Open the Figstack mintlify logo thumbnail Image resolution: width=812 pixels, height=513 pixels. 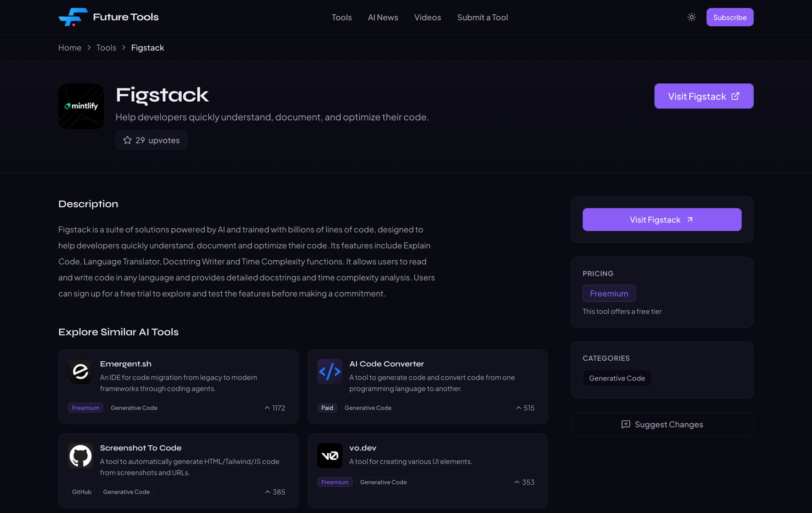click(x=81, y=106)
